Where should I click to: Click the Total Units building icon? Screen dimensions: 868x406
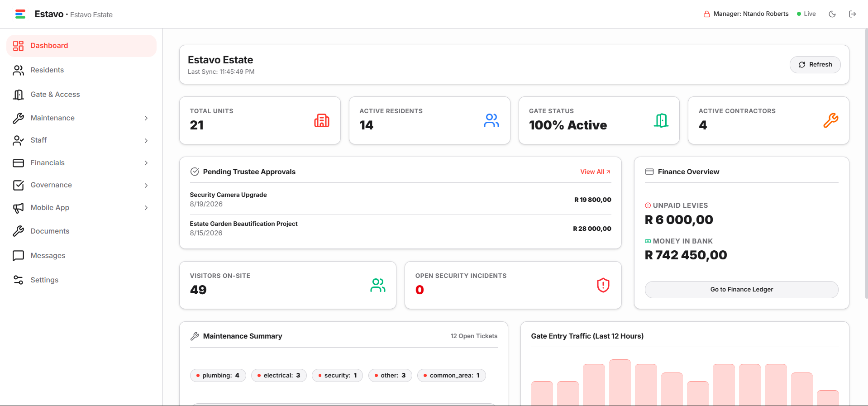click(x=322, y=120)
